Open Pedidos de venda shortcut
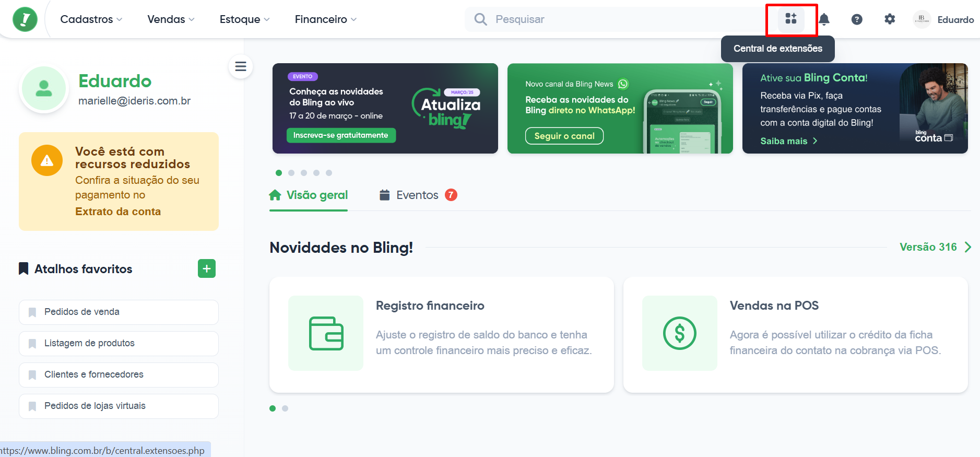Screen dimensions: 980x457 coord(119,312)
